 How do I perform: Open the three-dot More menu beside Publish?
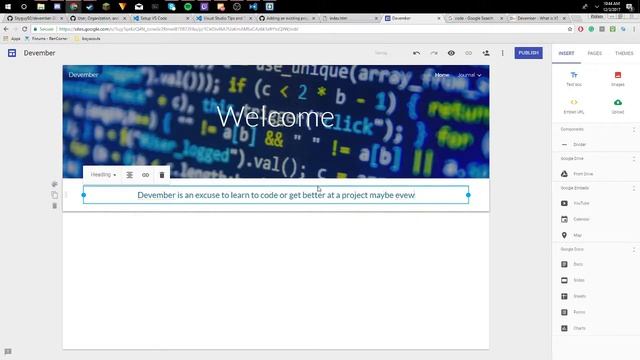coord(502,53)
